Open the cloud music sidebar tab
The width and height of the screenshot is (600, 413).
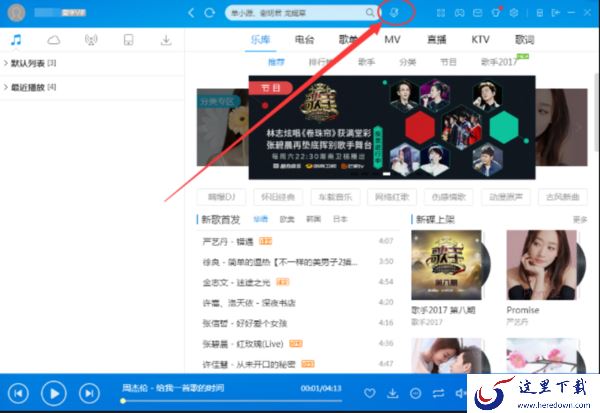(54, 40)
